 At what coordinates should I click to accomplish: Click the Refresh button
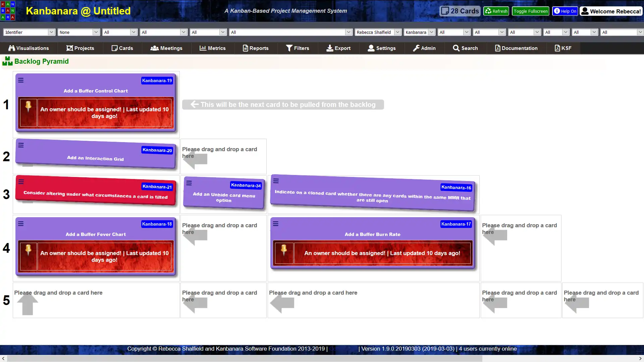[x=496, y=11]
